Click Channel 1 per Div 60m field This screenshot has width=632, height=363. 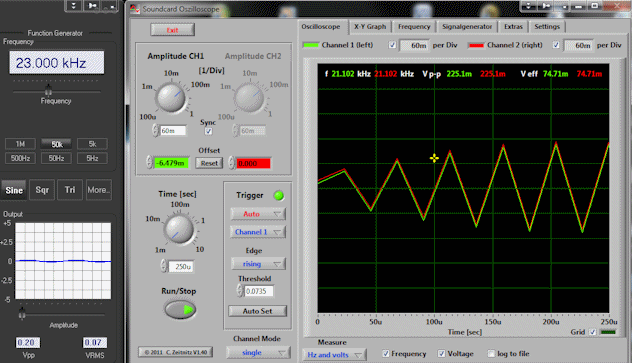414,46
